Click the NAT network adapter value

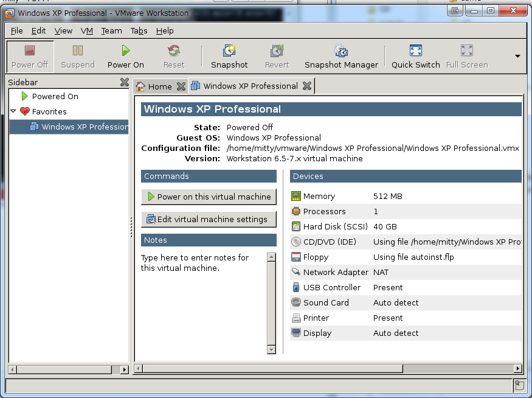click(381, 273)
